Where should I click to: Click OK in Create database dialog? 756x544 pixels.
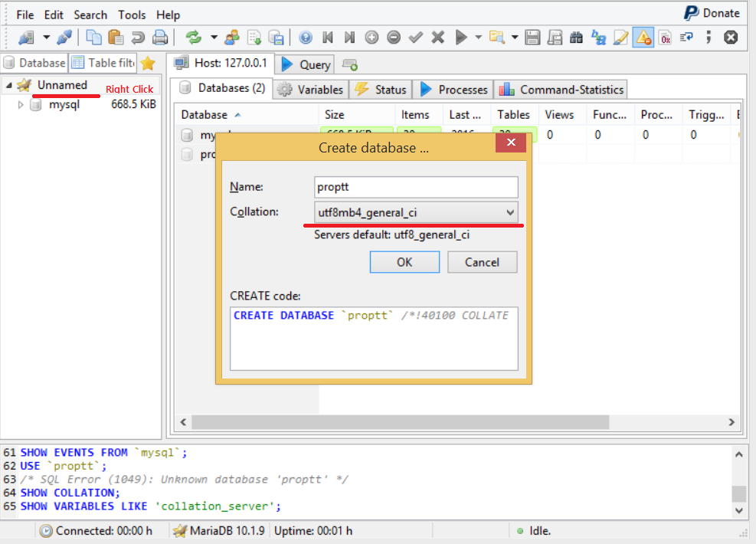(x=404, y=262)
